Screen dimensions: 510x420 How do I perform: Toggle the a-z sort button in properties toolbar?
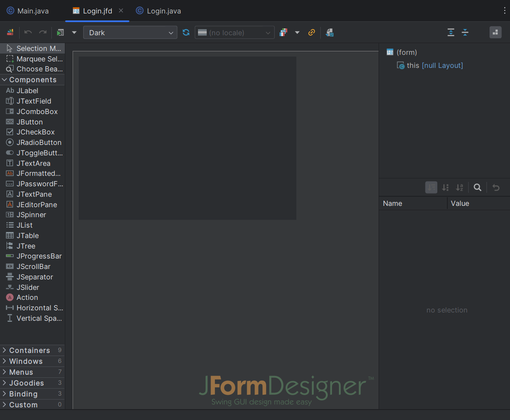tap(460, 188)
